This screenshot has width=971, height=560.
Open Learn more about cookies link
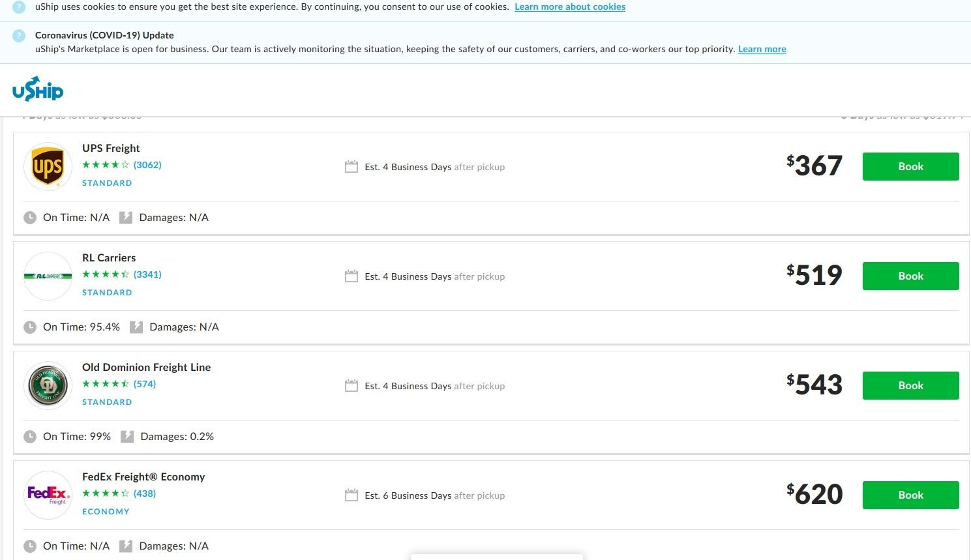(570, 7)
